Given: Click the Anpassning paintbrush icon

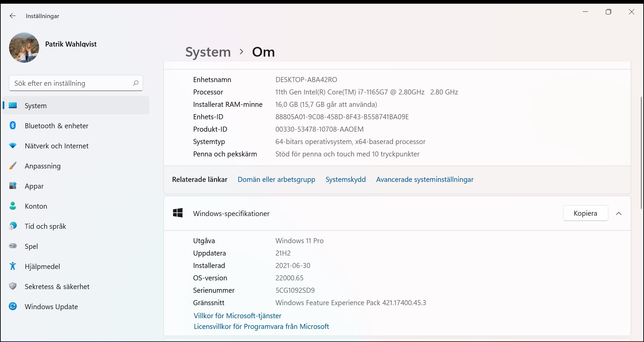Looking at the screenshot, I should pyautogui.click(x=13, y=166).
